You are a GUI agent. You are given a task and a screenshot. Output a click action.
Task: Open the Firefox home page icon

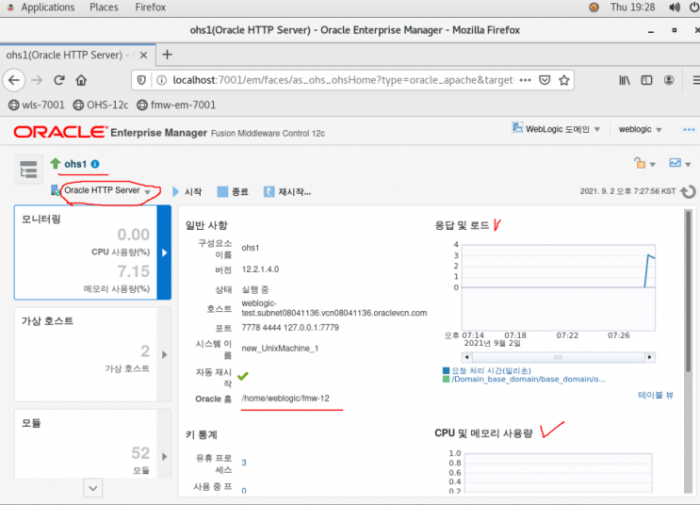tap(81, 80)
